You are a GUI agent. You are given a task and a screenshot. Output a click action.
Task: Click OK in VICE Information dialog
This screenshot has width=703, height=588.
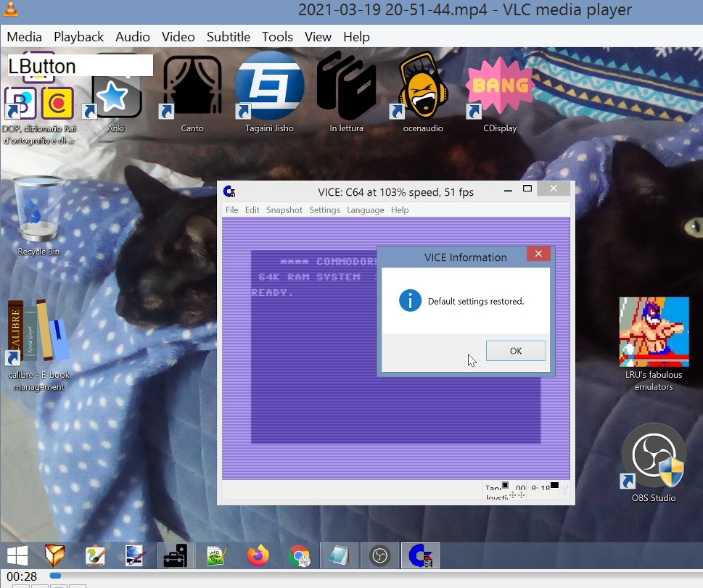tap(516, 350)
